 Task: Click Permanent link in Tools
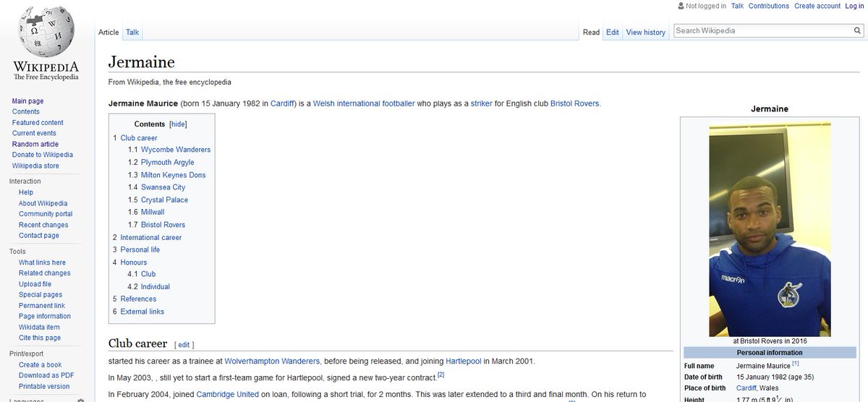click(41, 306)
